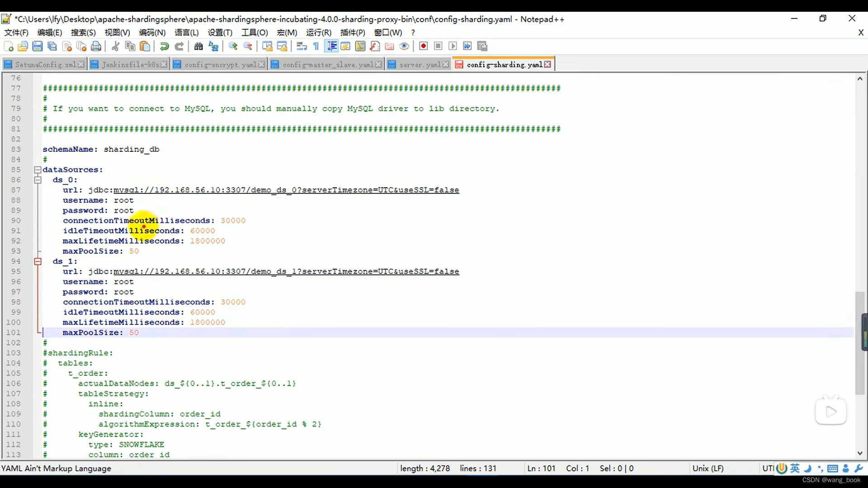The height and width of the screenshot is (488, 868).
Task: Collapse the ds_0 data source block
Action: (x=38, y=180)
